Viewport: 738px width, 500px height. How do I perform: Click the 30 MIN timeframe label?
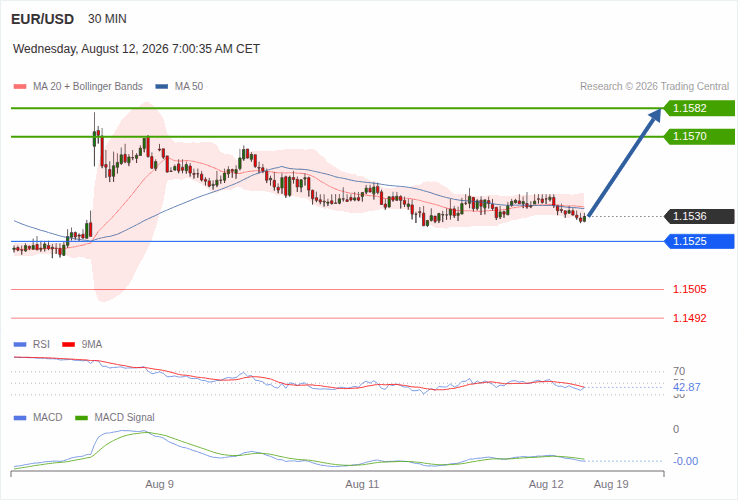click(107, 19)
